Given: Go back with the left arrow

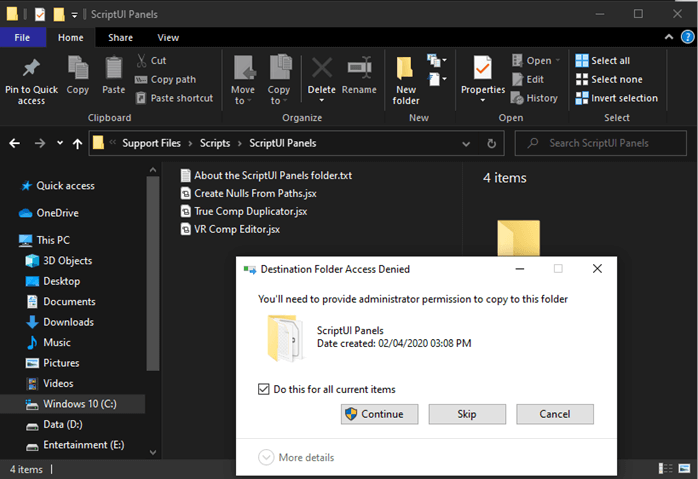Looking at the screenshot, I should [15, 143].
